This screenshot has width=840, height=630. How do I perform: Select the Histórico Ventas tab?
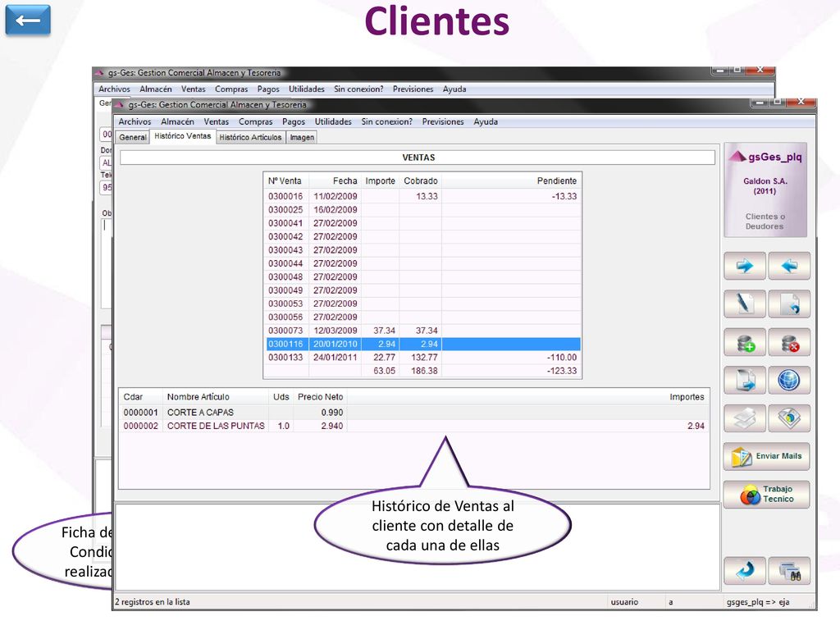pos(183,137)
